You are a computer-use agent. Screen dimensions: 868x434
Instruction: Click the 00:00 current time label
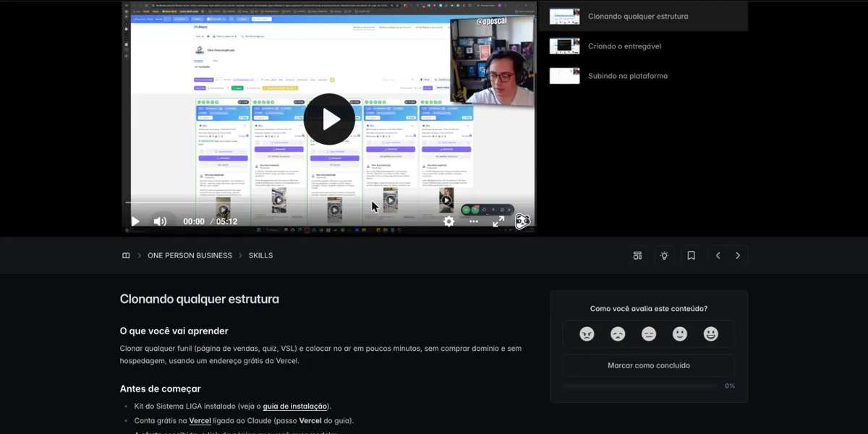pyautogui.click(x=194, y=221)
